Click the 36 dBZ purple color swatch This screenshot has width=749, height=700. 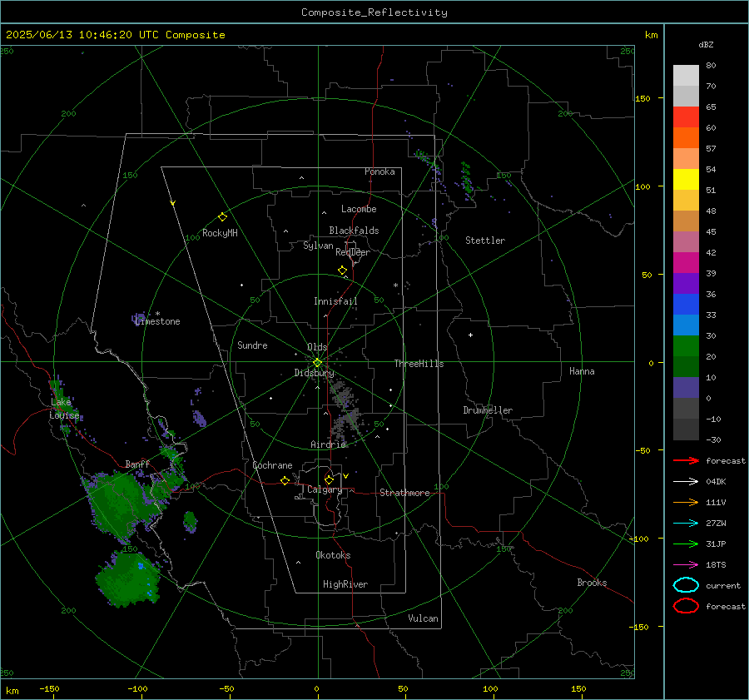686,283
